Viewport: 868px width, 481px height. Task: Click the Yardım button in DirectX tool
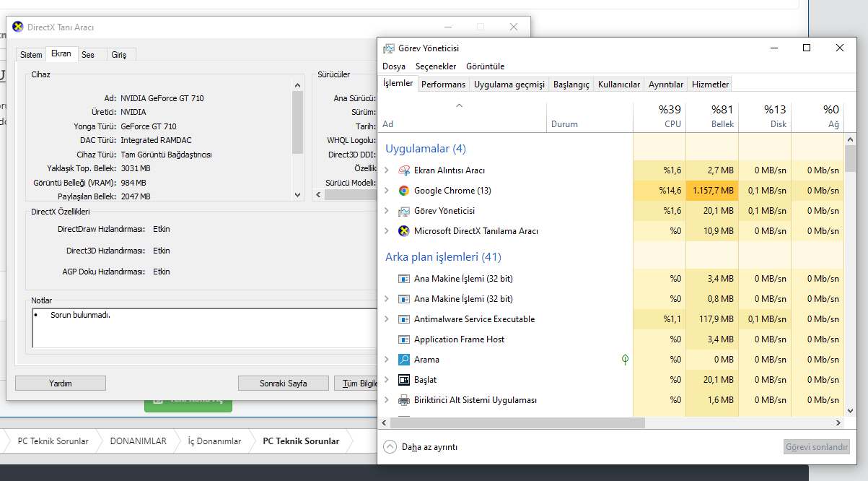[x=60, y=383]
